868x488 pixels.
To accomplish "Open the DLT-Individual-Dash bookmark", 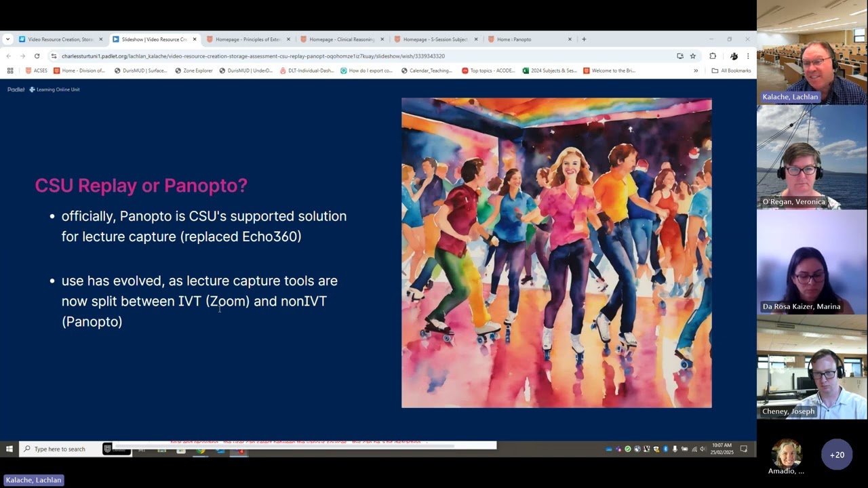I will (x=307, y=70).
